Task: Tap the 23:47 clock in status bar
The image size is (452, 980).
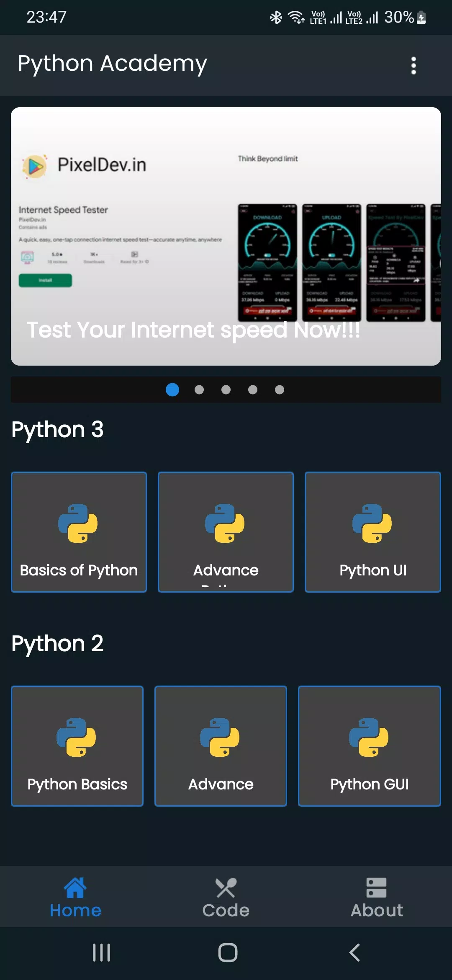Action: click(x=46, y=17)
